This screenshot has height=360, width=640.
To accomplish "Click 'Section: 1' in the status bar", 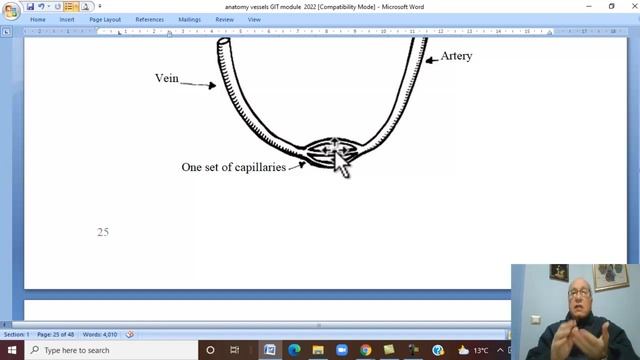I will coord(16,335).
